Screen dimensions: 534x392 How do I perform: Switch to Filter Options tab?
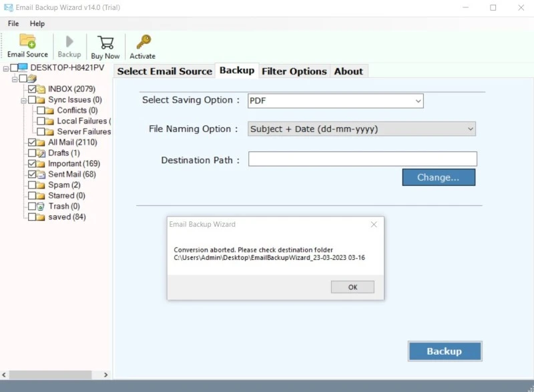(294, 71)
